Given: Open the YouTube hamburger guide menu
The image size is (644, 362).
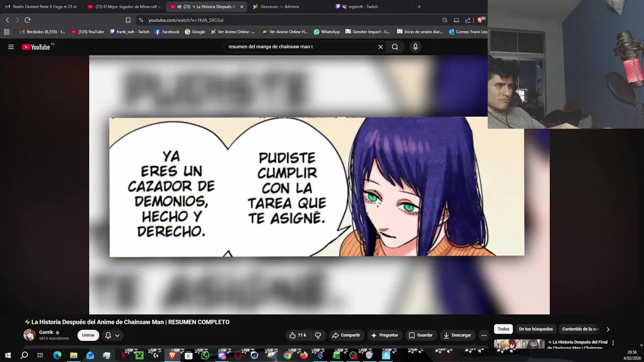Looking at the screenshot, I should point(11,47).
